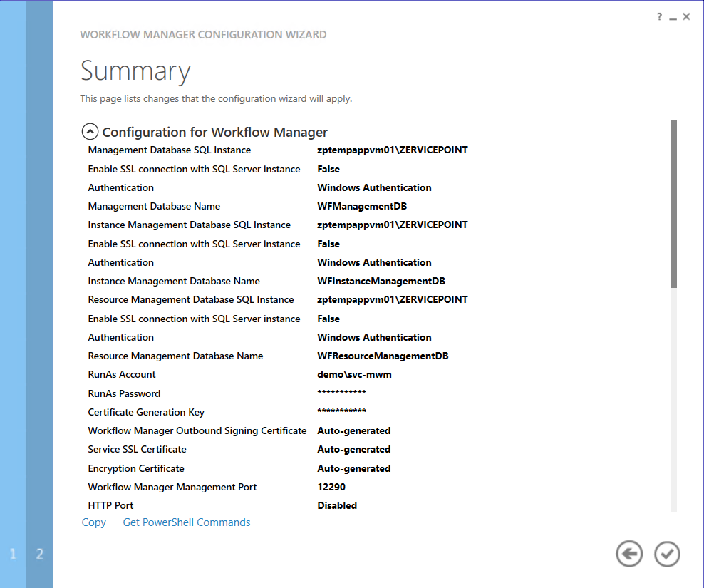Open help via the question mark icon

point(660,17)
